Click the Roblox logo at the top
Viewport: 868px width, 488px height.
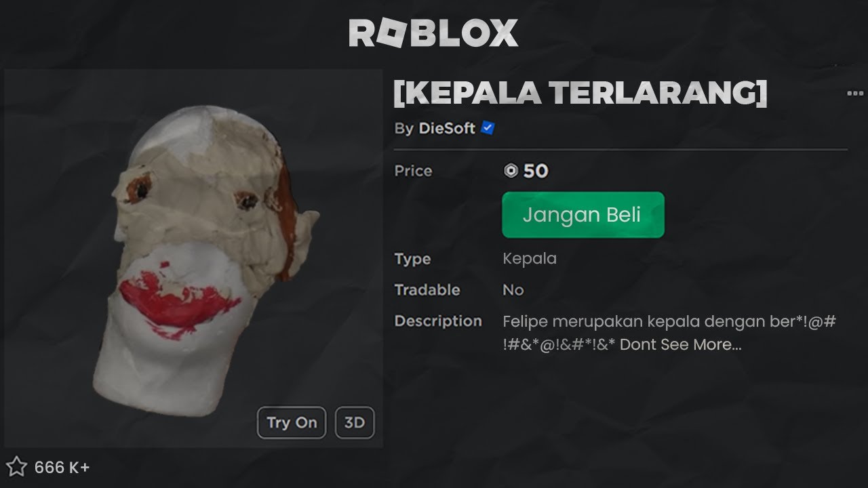433,33
